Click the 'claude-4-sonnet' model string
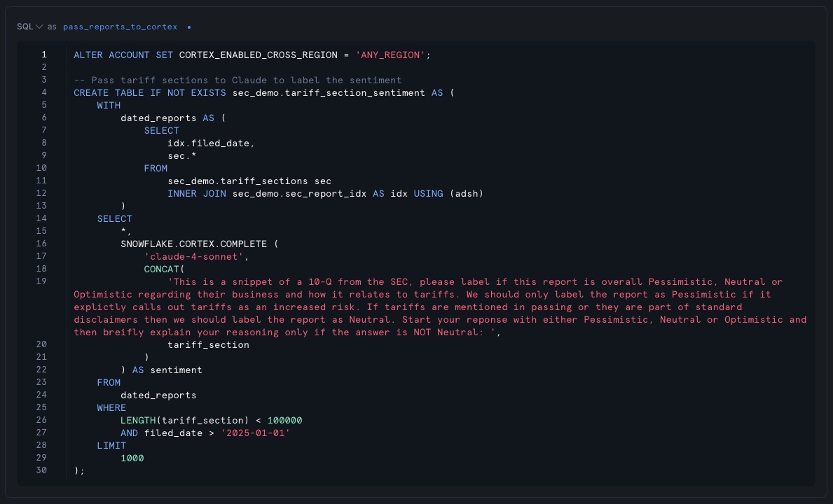This screenshot has width=833, height=504. tap(196, 256)
